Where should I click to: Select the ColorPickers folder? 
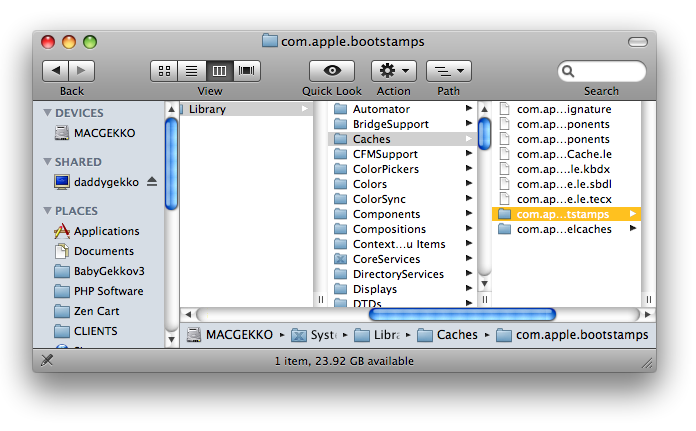pos(403,169)
